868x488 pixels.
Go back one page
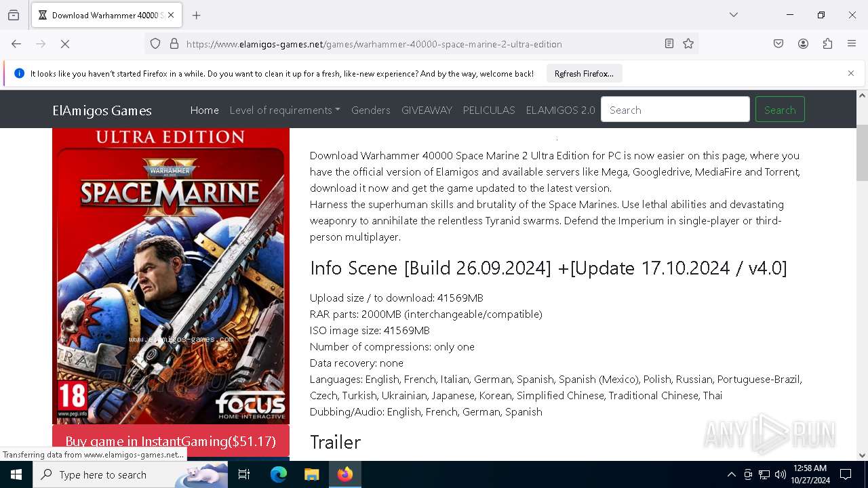pyautogui.click(x=16, y=44)
